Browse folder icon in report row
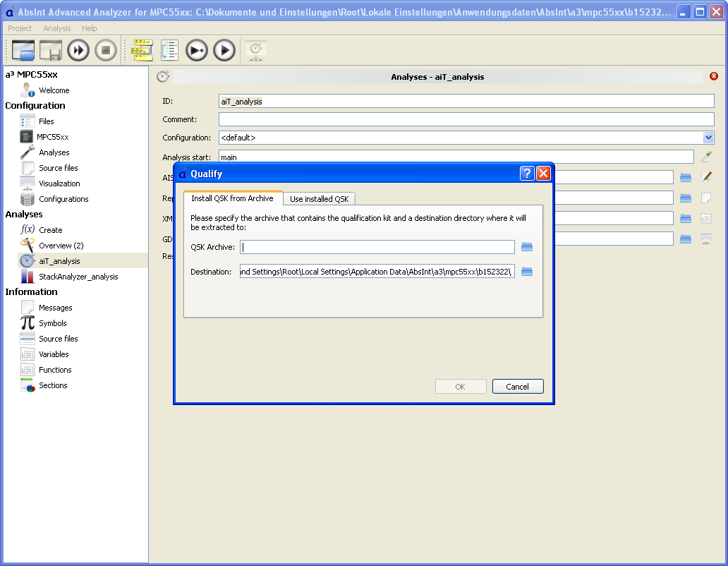The height and width of the screenshot is (566, 728). pyautogui.click(x=685, y=198)
